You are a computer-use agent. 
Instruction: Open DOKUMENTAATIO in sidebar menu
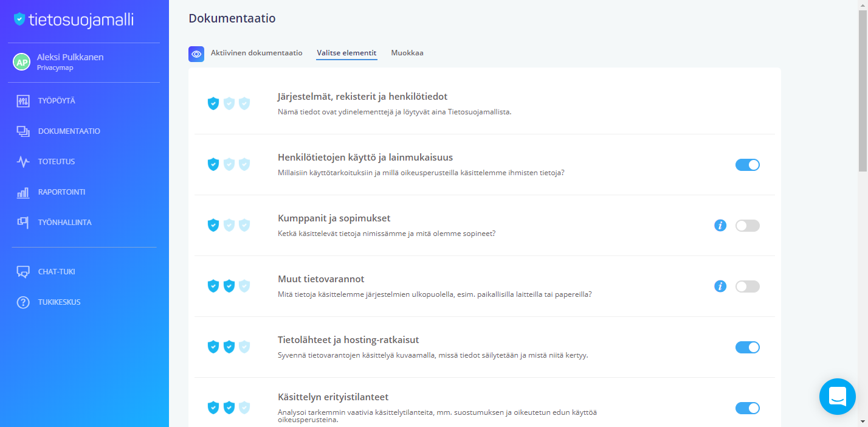[69, 131]
